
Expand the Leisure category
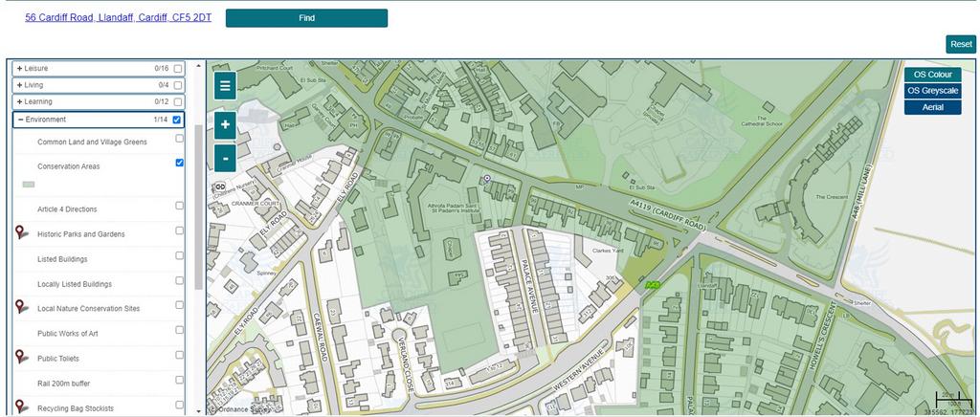coord(19,68)
